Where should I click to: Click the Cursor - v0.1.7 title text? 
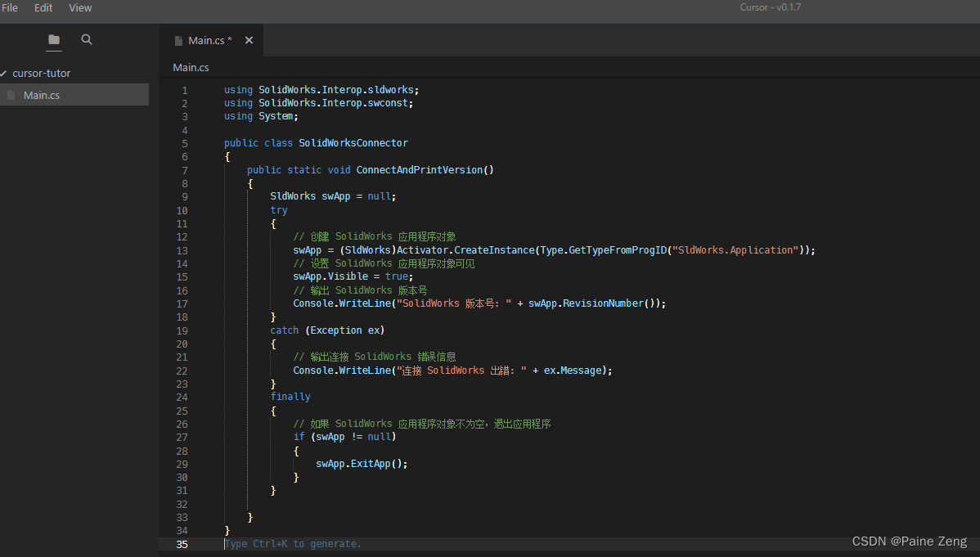click(770, 7)
